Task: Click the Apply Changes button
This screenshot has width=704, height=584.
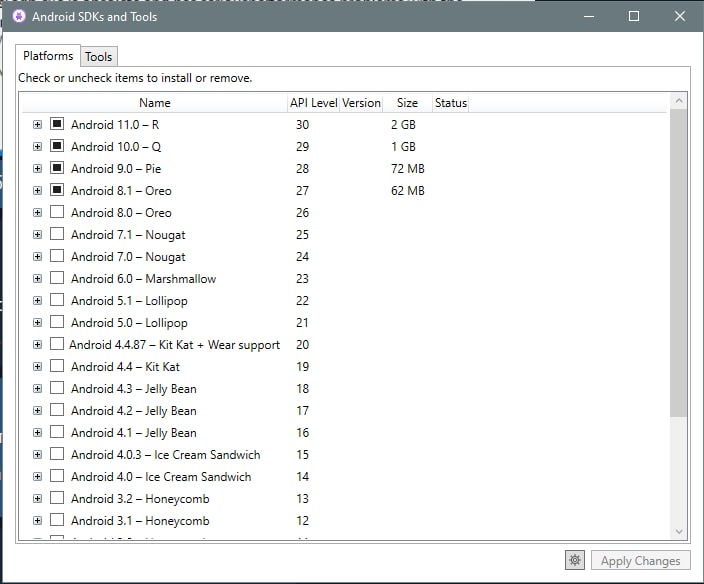Action: point(640,561)
